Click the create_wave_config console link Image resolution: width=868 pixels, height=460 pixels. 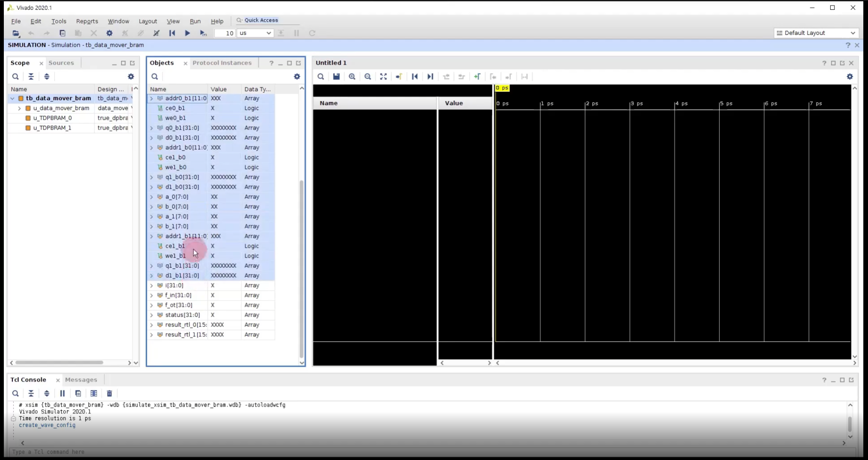click(47, 425)
